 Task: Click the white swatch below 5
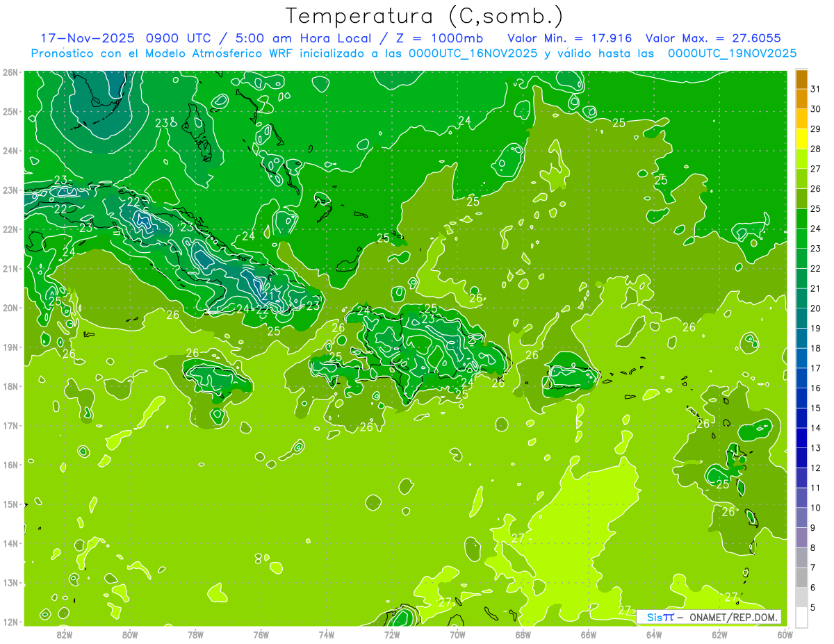click(802, 618)
